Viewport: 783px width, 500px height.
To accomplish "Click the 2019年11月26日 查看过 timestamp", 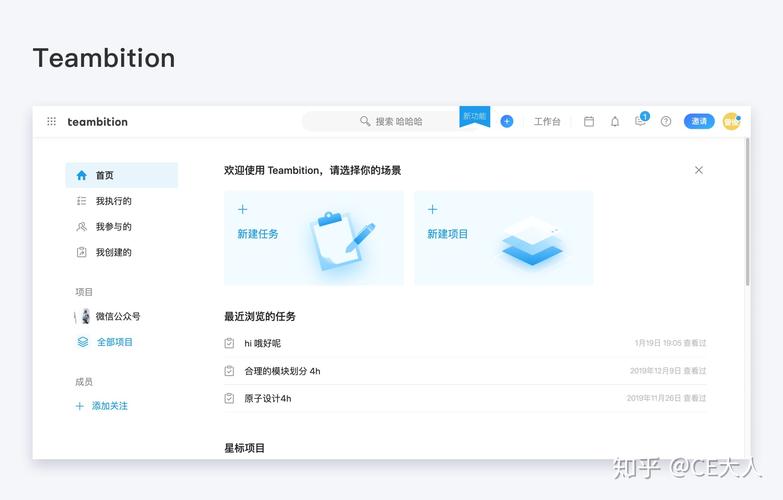I will tap(666, 398).
